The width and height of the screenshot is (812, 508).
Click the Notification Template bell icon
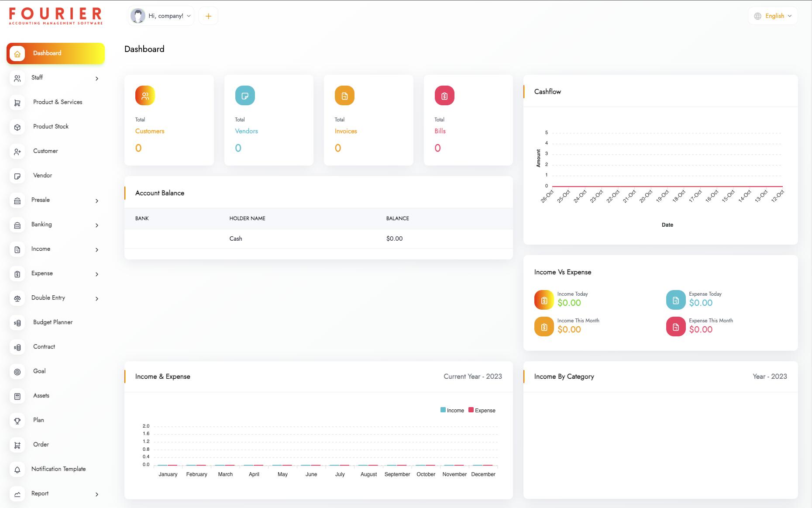(17, 470)
